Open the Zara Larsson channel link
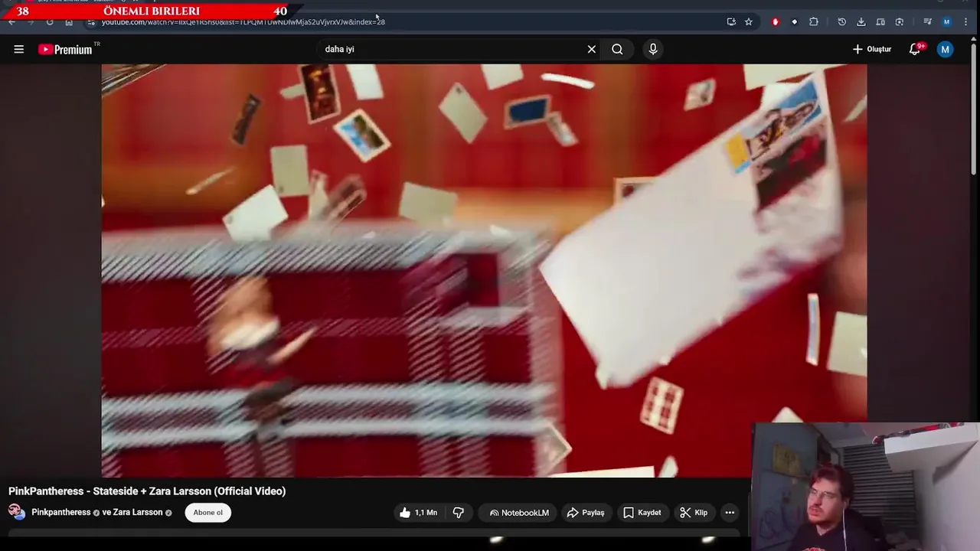980x551 pixels. point(138,512)
